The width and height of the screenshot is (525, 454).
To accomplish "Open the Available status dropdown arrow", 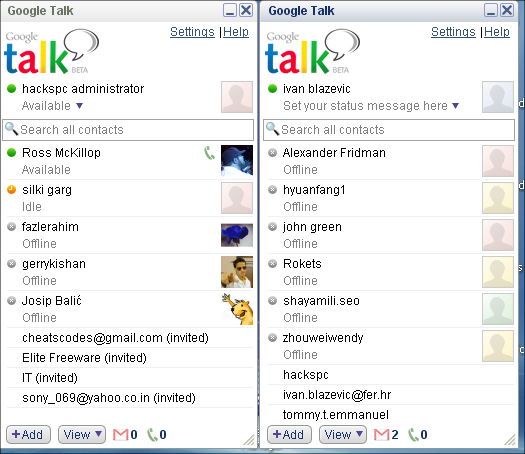I will tap(79, 106).
